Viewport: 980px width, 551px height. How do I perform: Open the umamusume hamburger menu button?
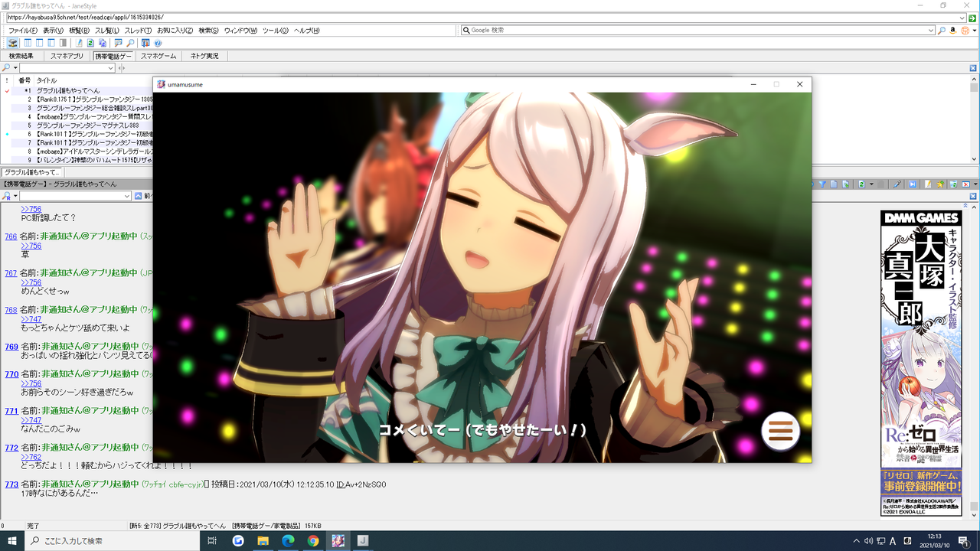[780, 431]
